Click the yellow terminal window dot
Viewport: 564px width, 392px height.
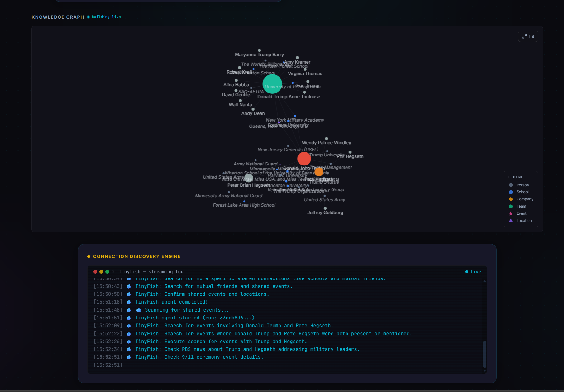point(101,272)
